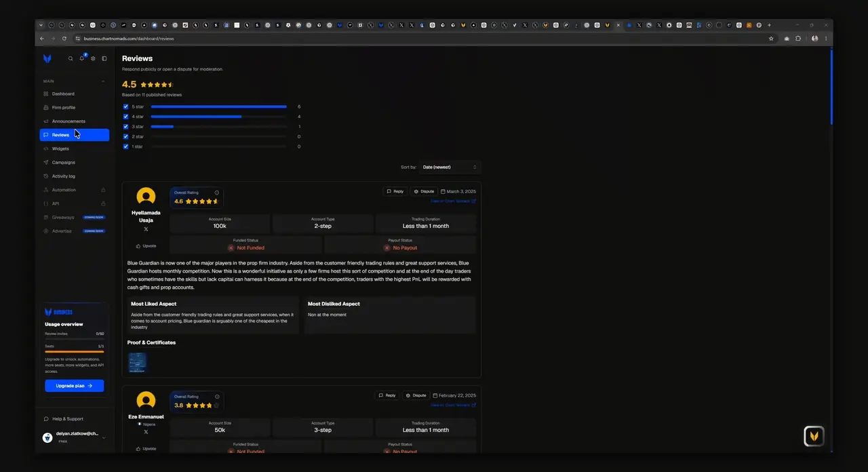The width and height of the screenshot is (868, 472).
Task: Click the browser address bar URL
Action: click(129, 39)
